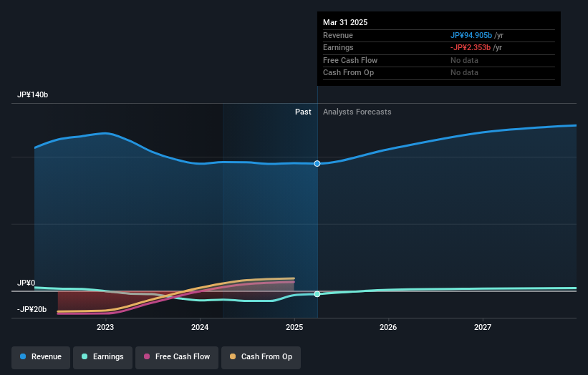This screenshot has width=588, height=375.
Task: Click the 2025 x-axis label
Action: (x=294, y=328)
